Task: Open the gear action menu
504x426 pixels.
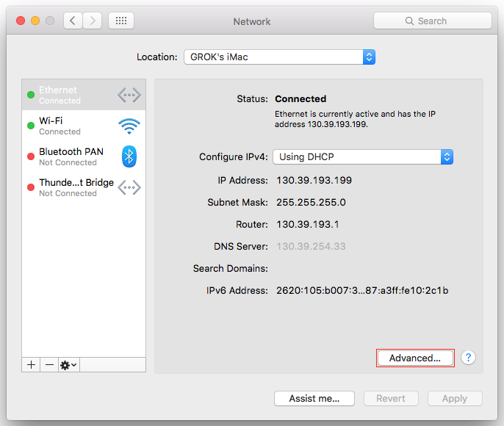Action: (x=69, y=364)
